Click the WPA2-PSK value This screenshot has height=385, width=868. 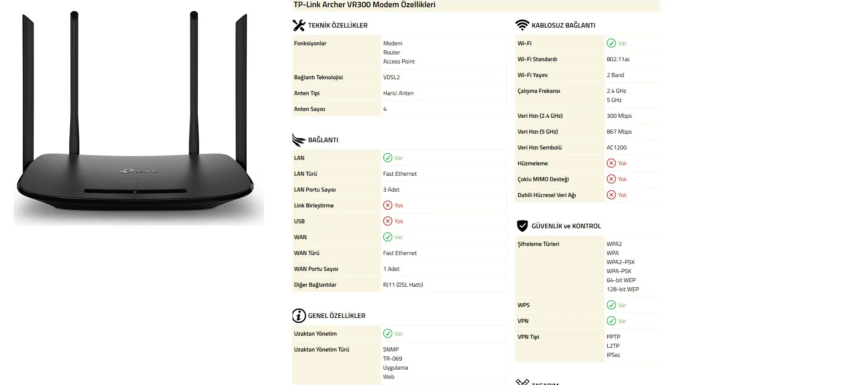[620, 262]
